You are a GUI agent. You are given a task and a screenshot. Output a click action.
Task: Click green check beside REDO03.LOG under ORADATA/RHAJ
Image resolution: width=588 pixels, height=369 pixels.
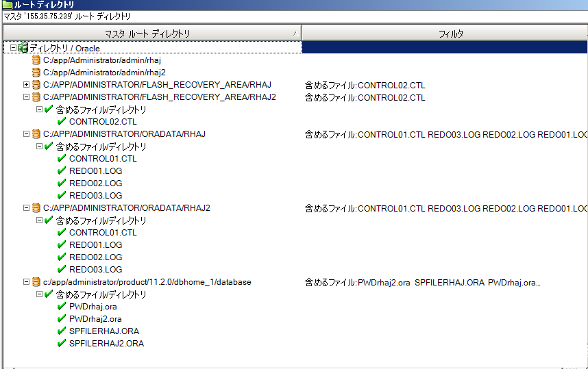pyautogui.click(x=62, y=195)
